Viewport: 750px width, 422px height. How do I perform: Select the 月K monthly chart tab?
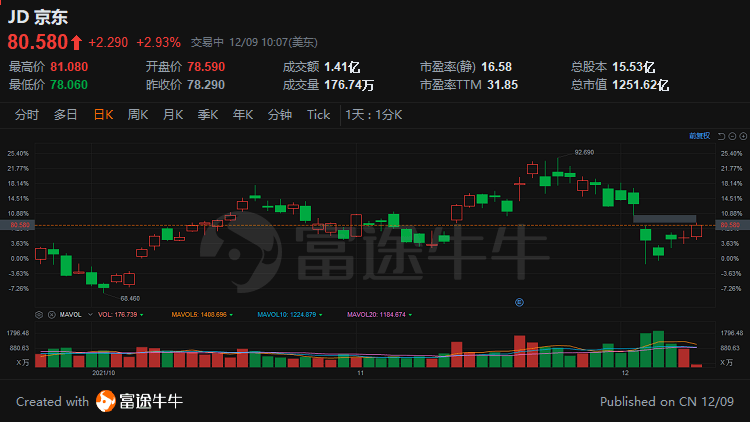(173, 114)
